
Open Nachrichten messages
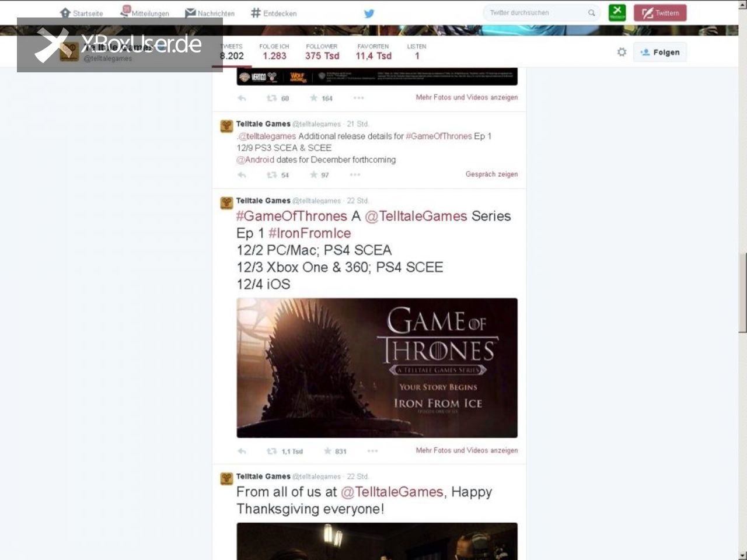210,13
